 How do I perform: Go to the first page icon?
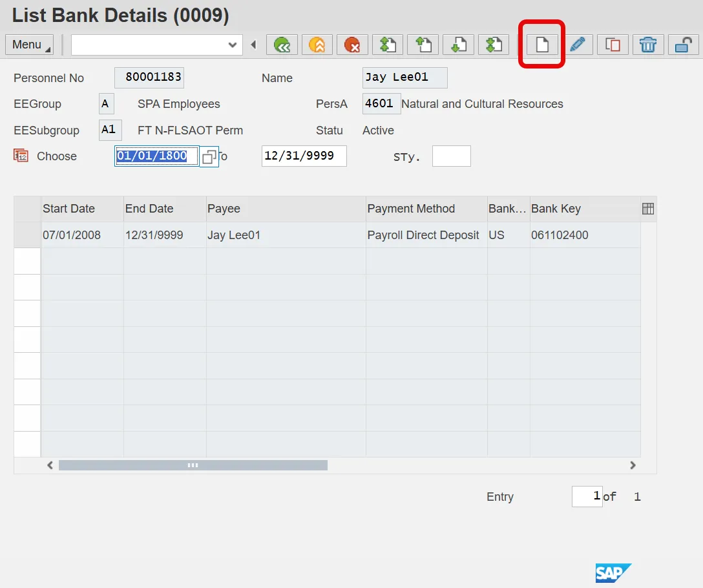point(388,45)
